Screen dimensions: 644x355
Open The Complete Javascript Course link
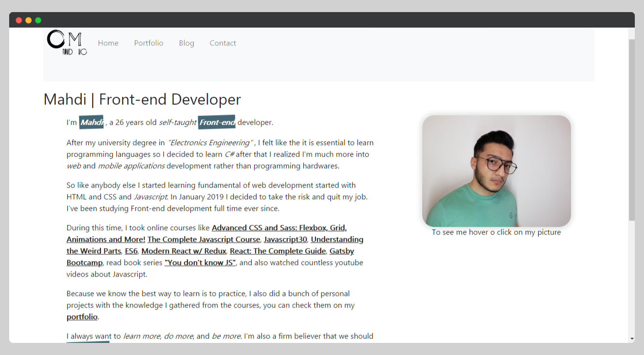(204, 239)
